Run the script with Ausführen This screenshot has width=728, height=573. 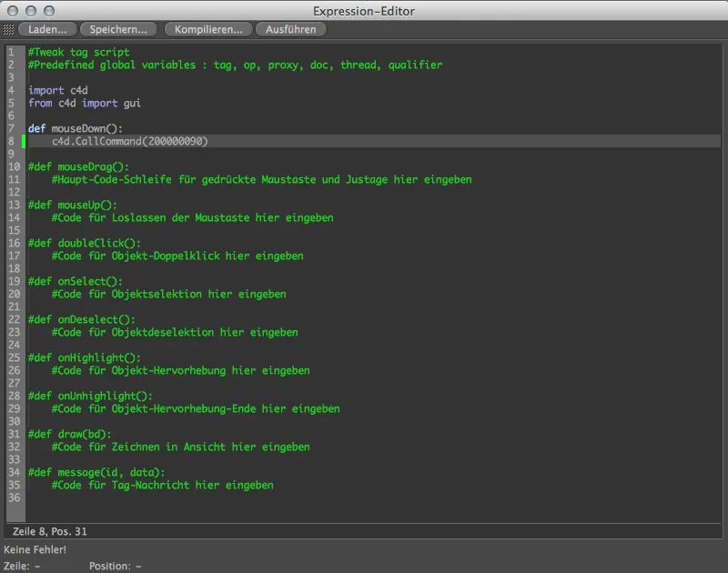pyautogui.click(x=291, y=29)
